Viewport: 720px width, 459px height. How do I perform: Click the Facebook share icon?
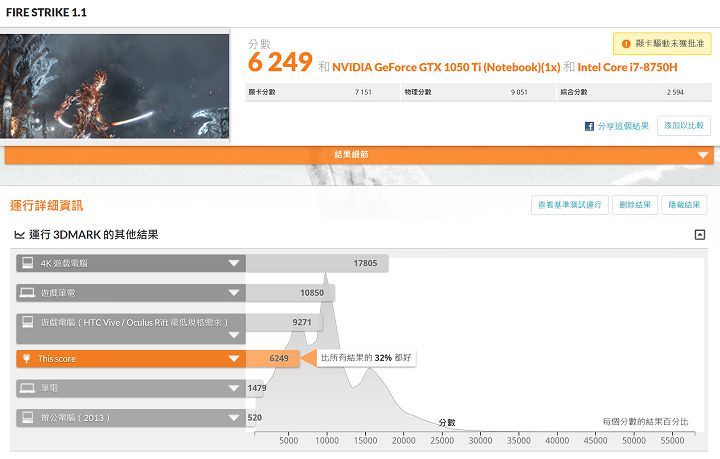click(590, 126)
